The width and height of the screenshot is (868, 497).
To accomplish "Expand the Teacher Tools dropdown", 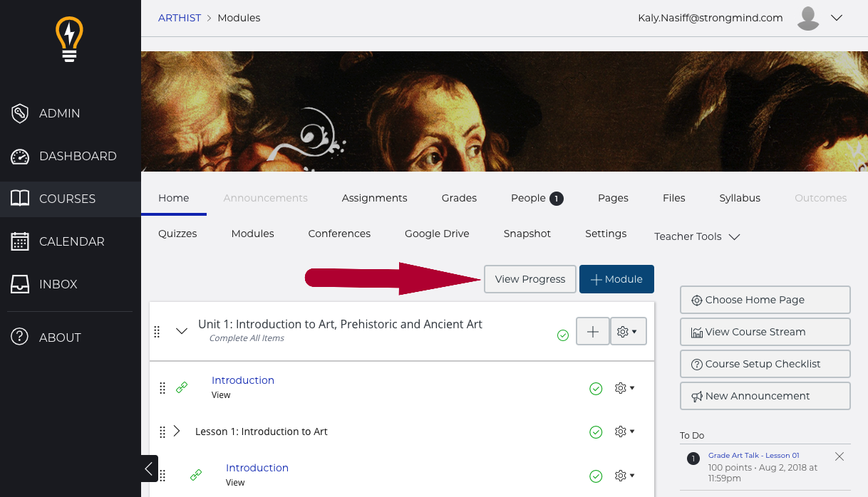I will click(697, 236).
